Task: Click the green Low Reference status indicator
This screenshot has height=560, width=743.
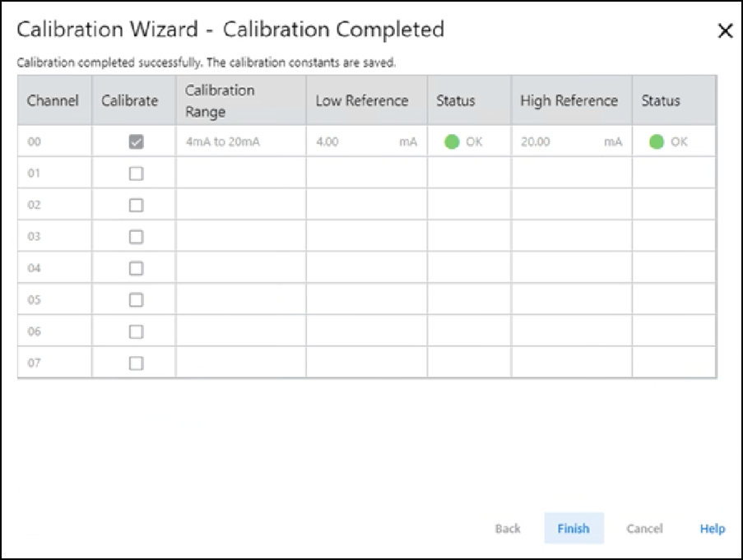Action: coord(452,141)
